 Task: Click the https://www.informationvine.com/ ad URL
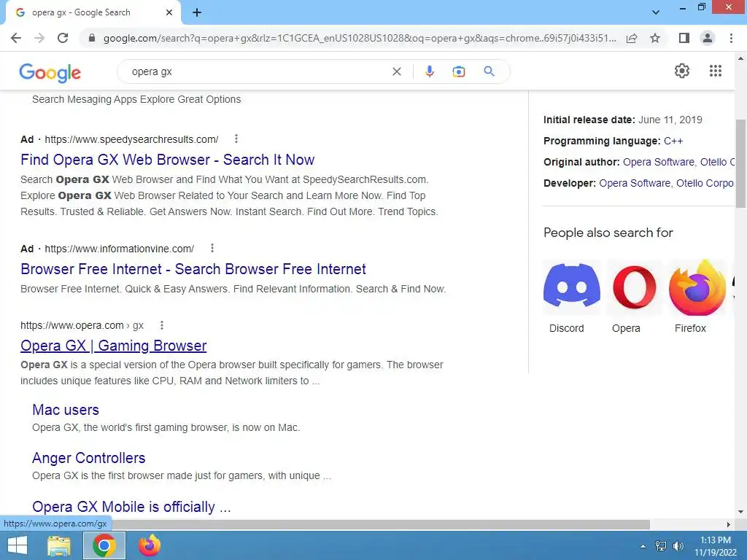click(119, 249)
